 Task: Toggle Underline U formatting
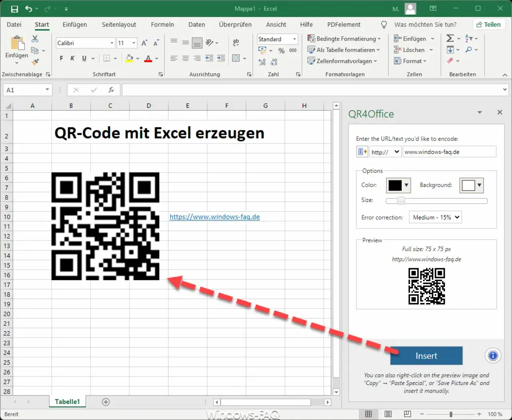coord(84,58)
